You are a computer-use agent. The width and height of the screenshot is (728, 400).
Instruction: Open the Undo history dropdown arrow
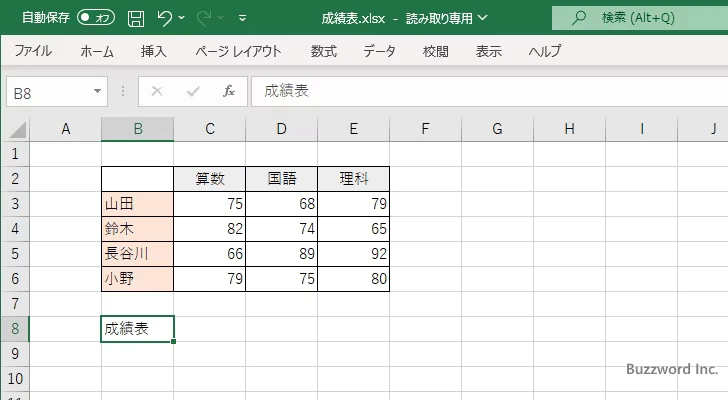[x=182, y=18]
